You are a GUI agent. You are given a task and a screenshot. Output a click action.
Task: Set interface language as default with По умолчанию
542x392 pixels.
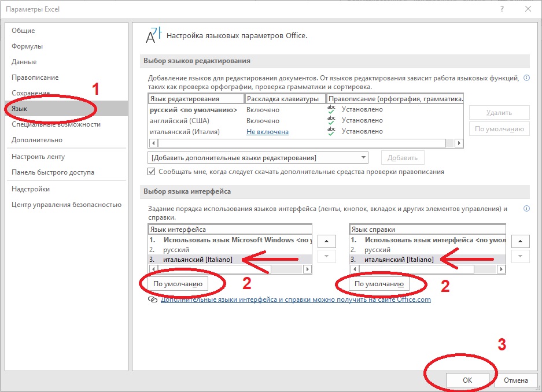(x=178, y=284)
